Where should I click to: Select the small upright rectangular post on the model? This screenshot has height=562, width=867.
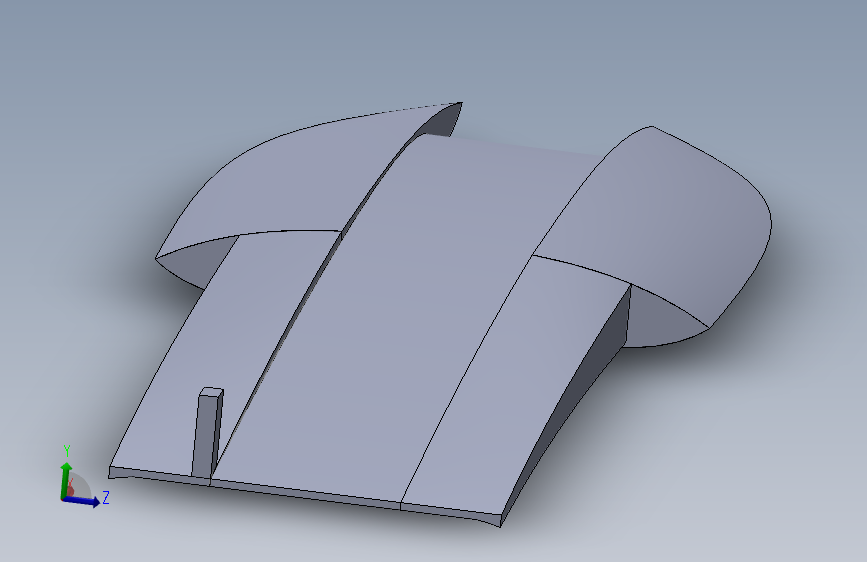point(207,432)
